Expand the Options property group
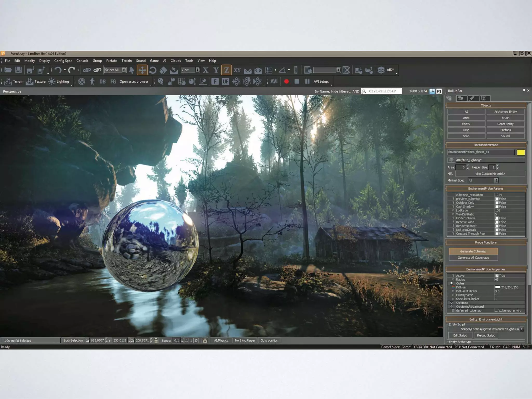Viewport: 532px width, 399px height. (x=451, y=303)
